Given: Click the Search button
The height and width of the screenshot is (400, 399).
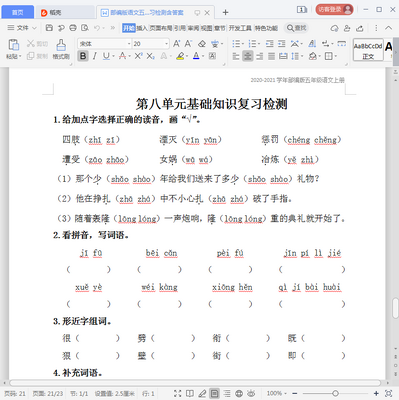Looking at the screenshot, I should pyautogui.click(x=296, y=28).
